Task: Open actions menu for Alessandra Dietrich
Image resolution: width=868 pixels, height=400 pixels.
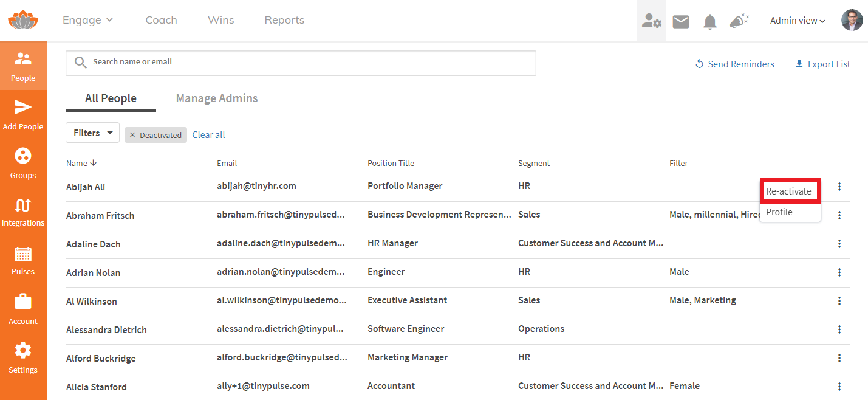Action: tap(839, 329)
